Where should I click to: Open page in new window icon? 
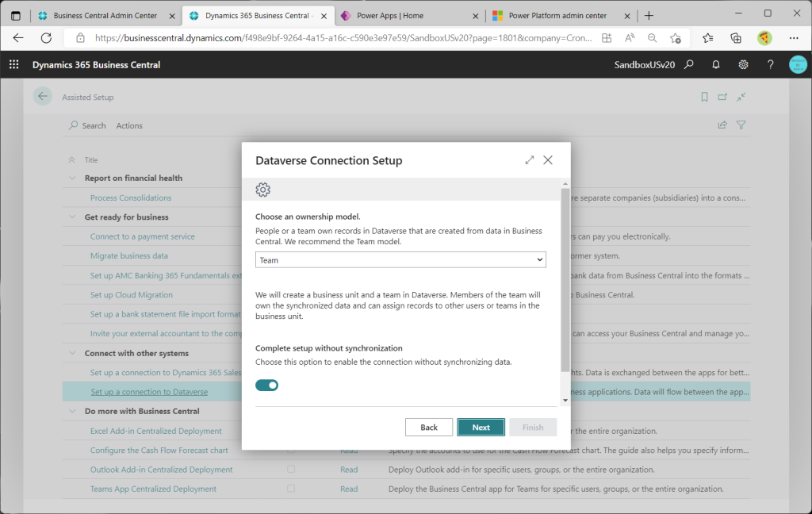point(722,97)
